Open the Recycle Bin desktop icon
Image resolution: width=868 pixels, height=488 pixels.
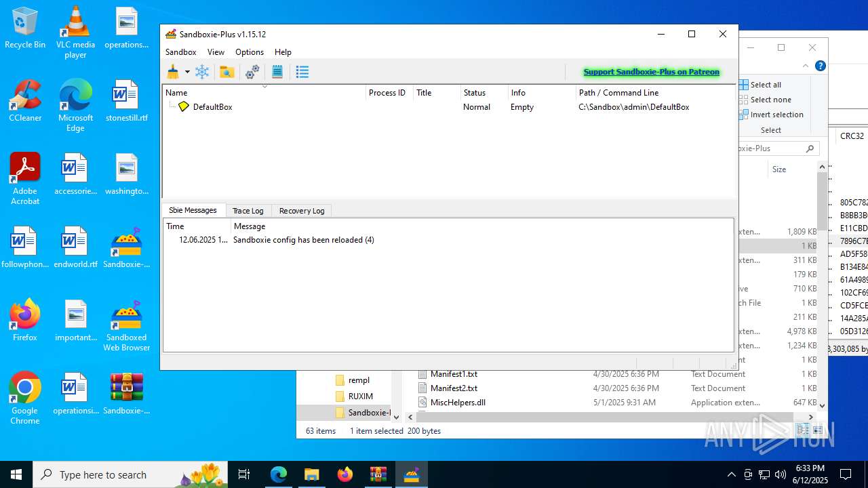pyautogui.click(x=25, y=28)
